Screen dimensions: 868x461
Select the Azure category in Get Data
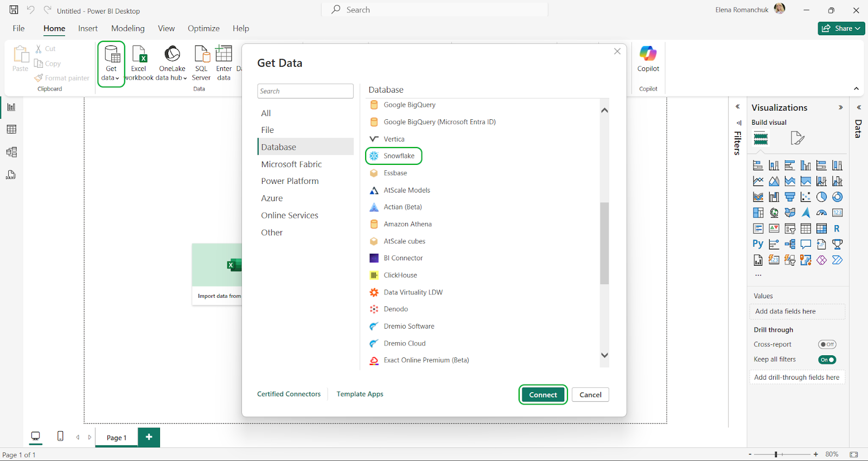pyautogui.click(x=272, y=199)
